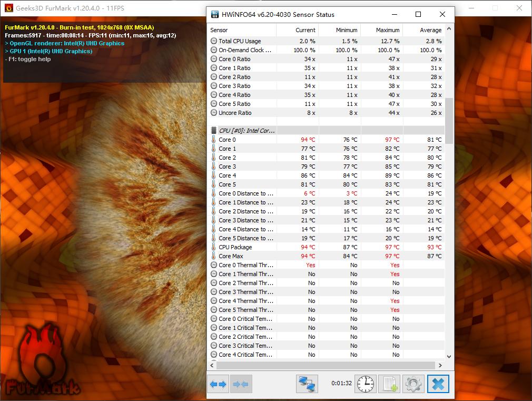
Task: Click the vertical scrollbar thumb
Action: point(449,121)
